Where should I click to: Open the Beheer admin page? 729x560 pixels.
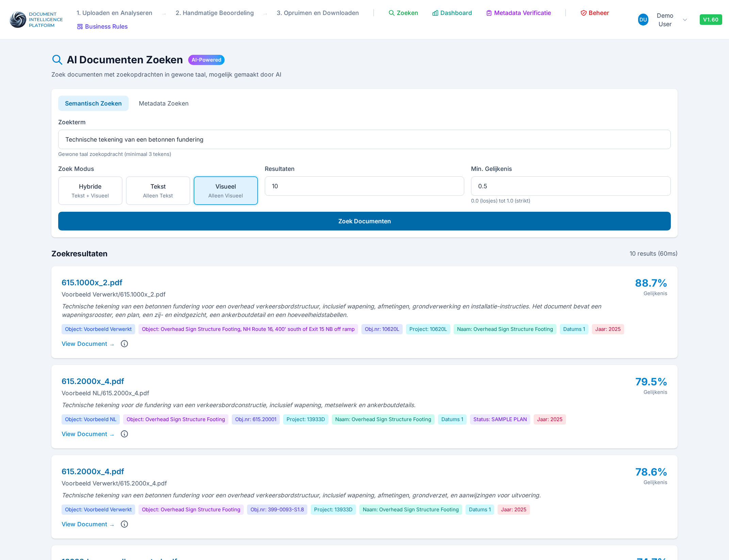595,13
